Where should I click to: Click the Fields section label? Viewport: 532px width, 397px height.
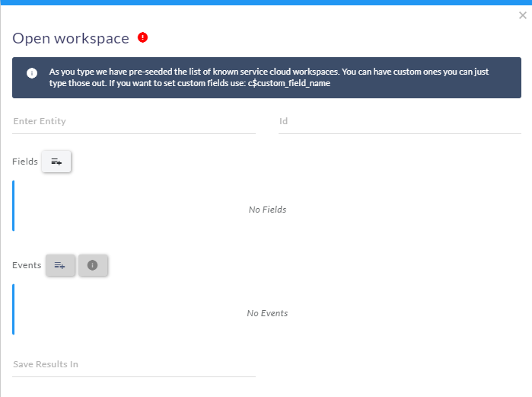coord(25,162)
